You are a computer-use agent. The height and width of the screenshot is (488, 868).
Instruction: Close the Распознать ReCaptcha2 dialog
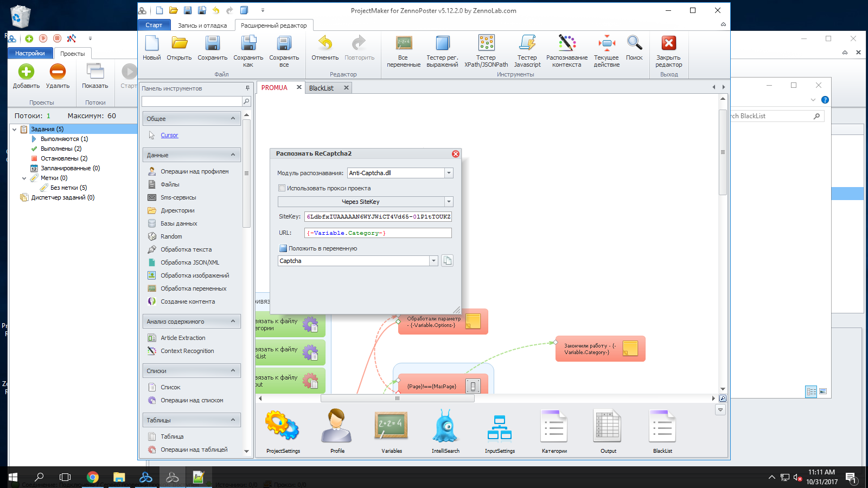click(x=456, y=154)
